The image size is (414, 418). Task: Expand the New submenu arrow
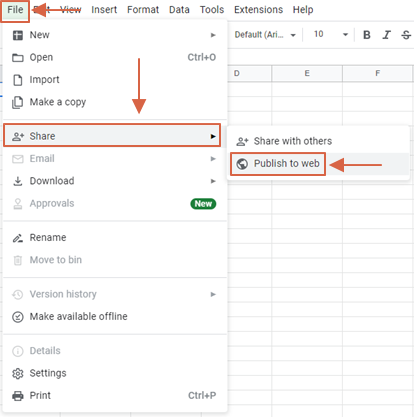coord(213,35)
